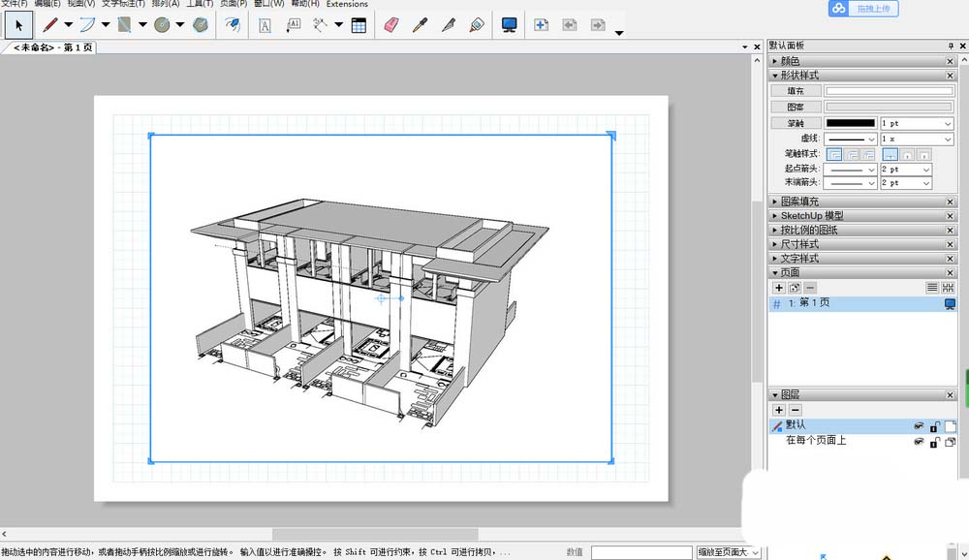Expand the 颜色 panel

(x=790, y=61)
